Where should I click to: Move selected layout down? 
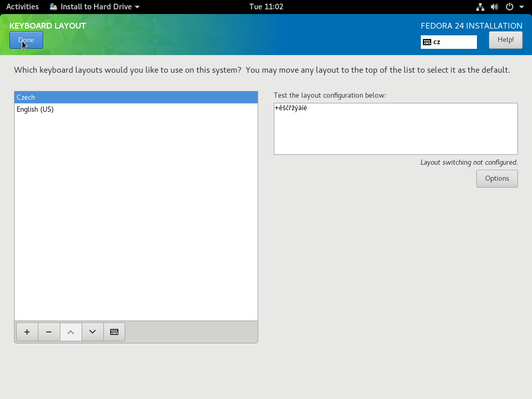[92, 332]
